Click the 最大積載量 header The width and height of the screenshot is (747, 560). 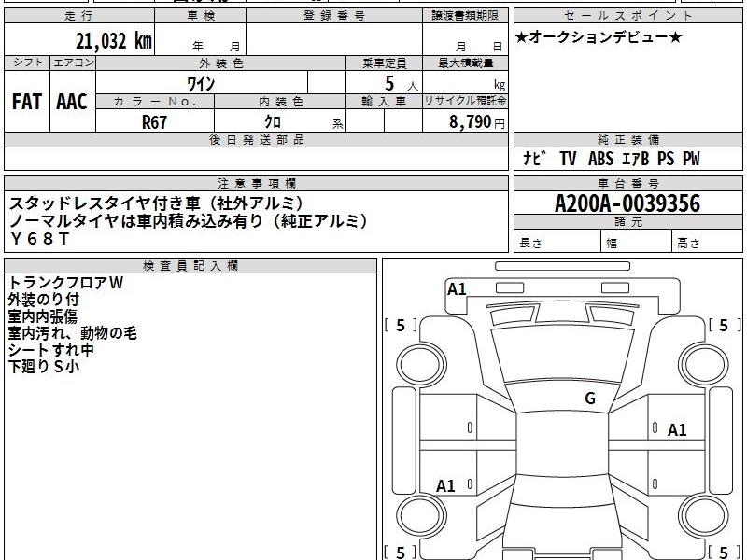click(465, 63)
